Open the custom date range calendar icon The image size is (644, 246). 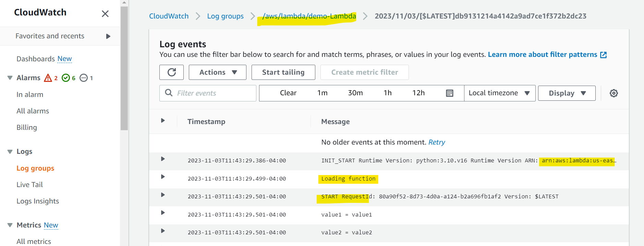click(x=450, y=93)
